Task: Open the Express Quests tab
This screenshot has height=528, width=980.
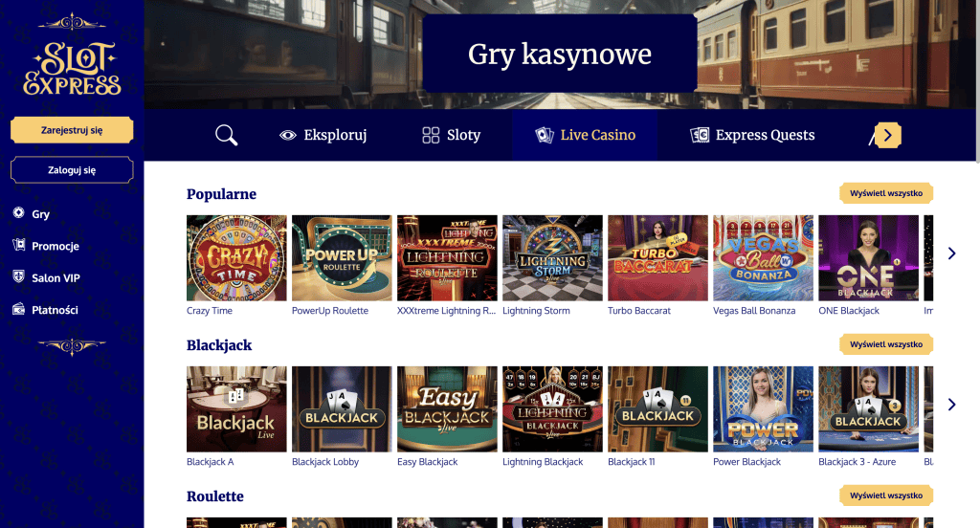Action: click(752, 135)
